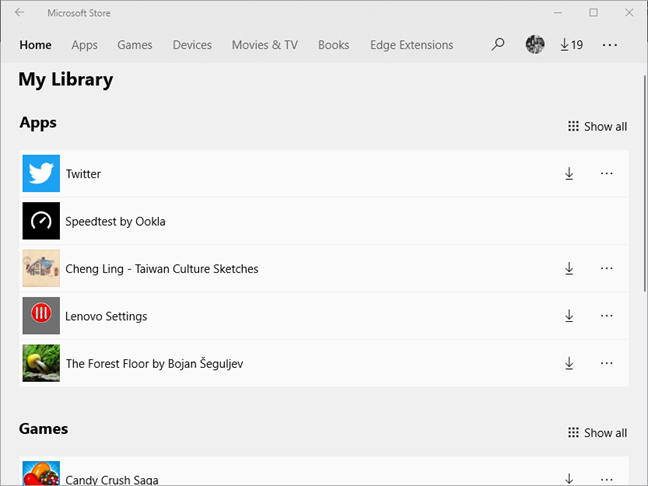The image size is (648, 486).
Task: Show all games in the library
Action: tap(598, 433)
